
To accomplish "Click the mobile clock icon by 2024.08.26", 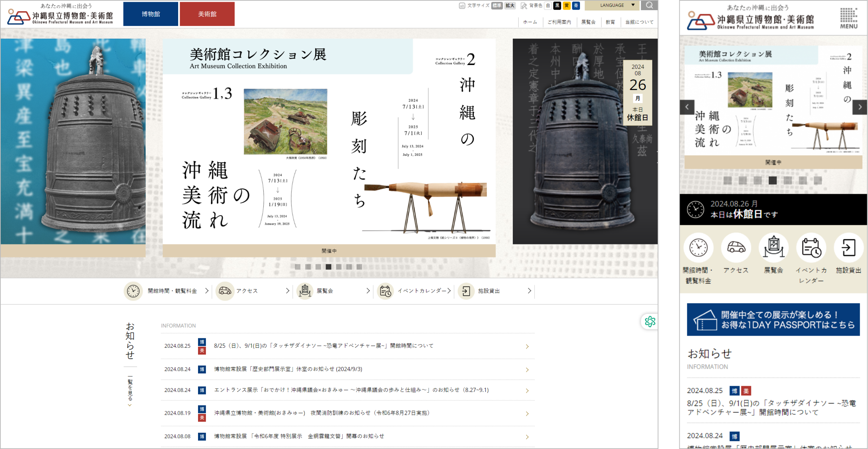I will pyautogui.click(x=695, y=210).
